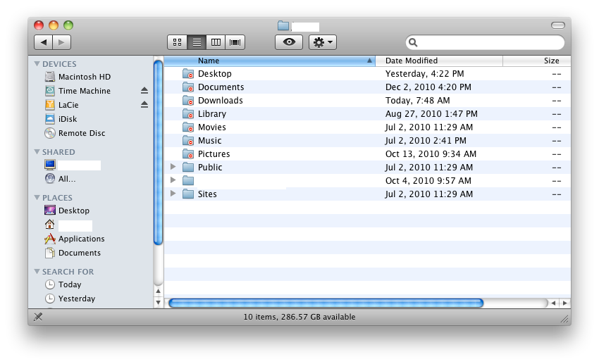Eject the LaCie drive
Screen dimensions: 599x364
pyautogui.click(x=144, y=104)
